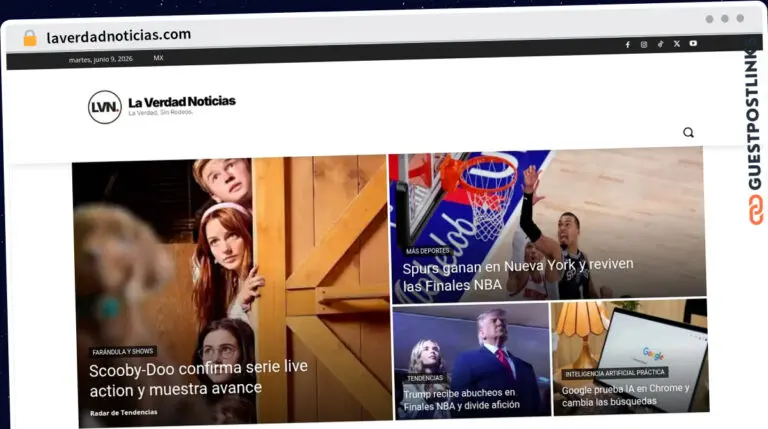768x429 pixels.
Task: Open the Instagram social icon
Action: tap(644, 45)
